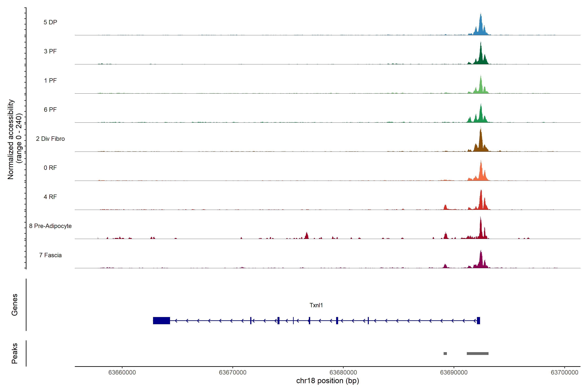The image size is (588, 392).
Task: Click the 4 RF track label
Action: [x=50, y=197]
